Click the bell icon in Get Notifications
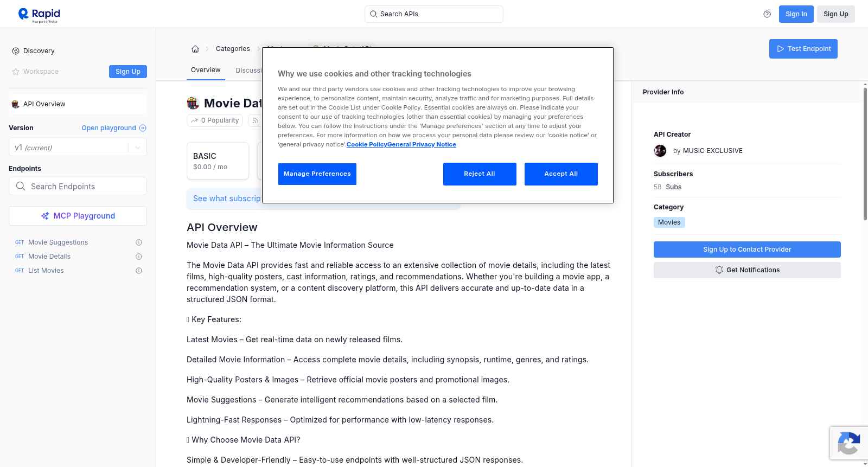This screenshot has height=467, width=868. [x=719, y=270]
